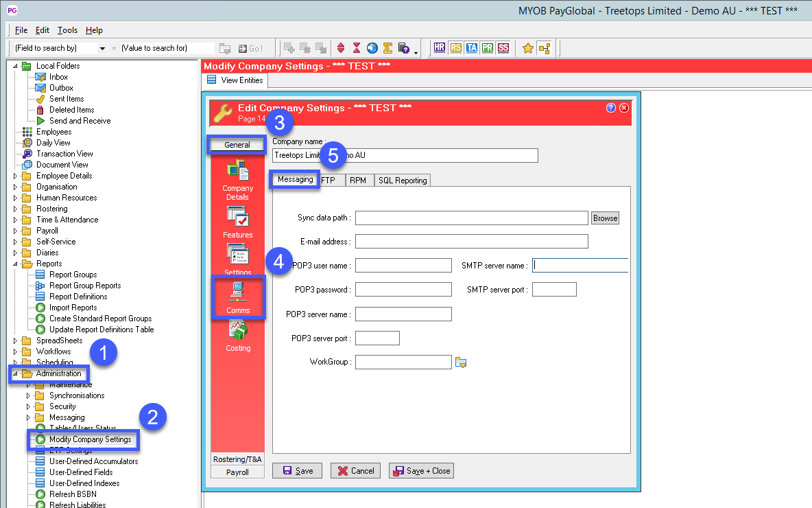Collapse the Administration folder in the tree
This screenshot has height=508, width=812.
(16, 374)
